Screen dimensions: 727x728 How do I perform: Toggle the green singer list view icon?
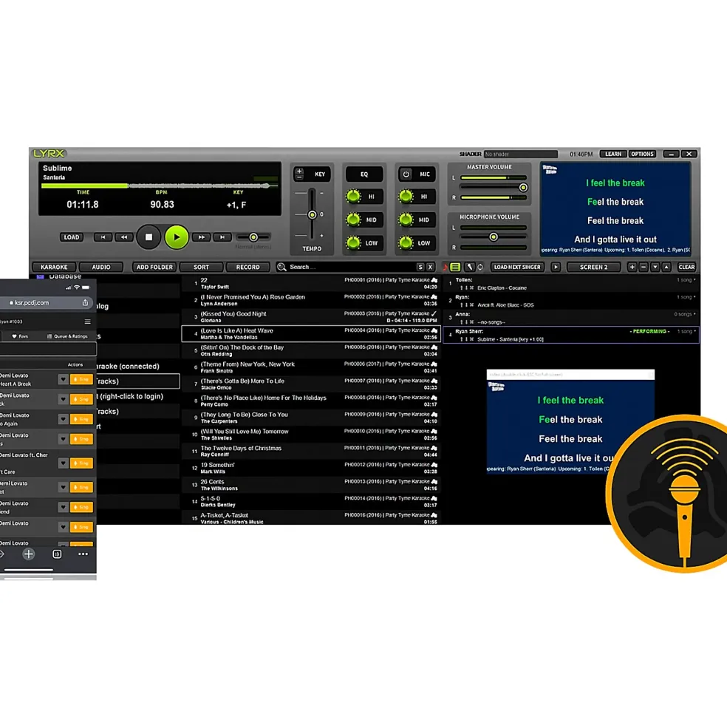tap(455, 267)
